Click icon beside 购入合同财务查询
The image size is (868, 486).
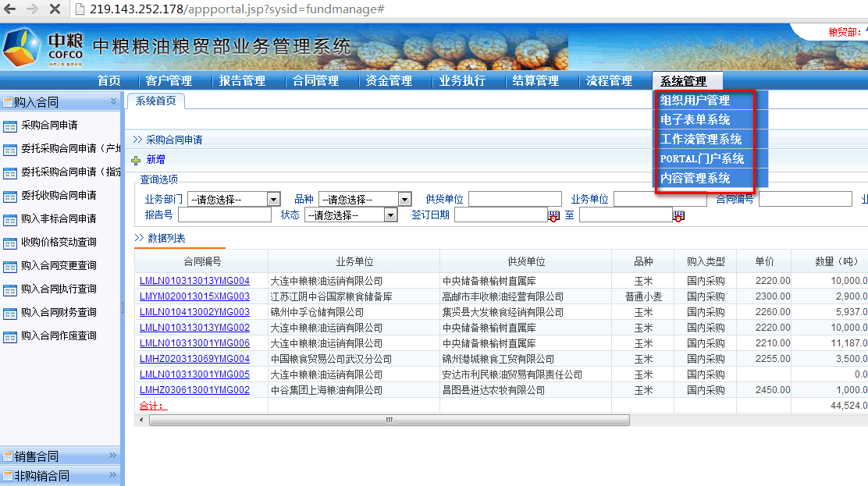10,314
